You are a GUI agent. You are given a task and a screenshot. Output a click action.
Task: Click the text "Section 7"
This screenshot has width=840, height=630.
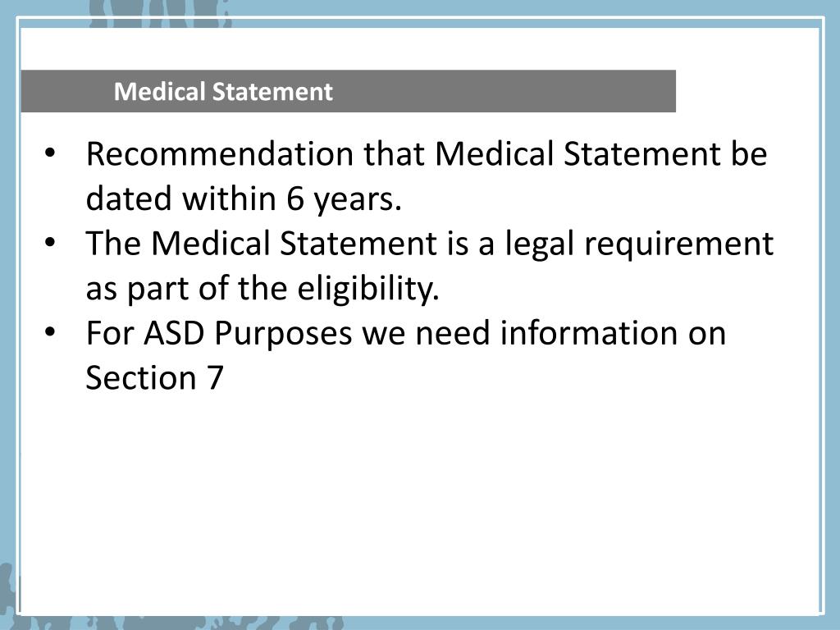(x=154, y=379)
